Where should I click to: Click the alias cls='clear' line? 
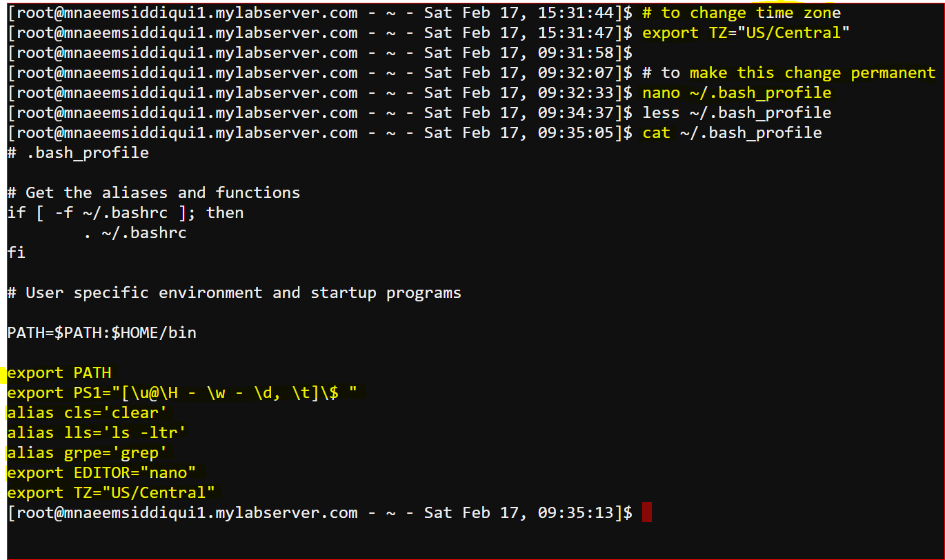click(88, 412)
